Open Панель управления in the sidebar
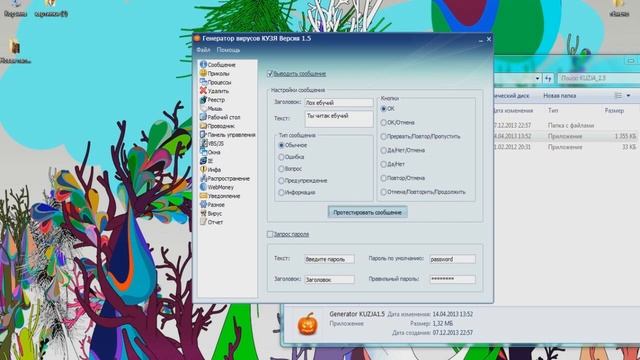The image size is (640, 360). coord(227,135)
